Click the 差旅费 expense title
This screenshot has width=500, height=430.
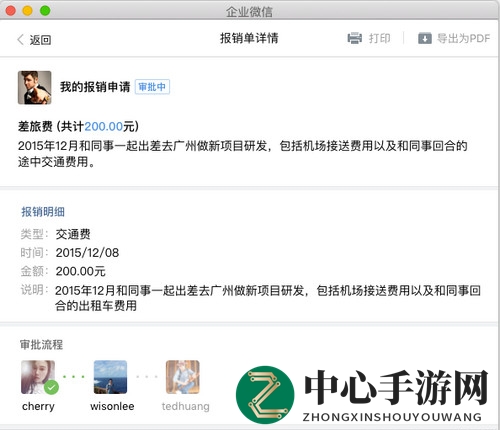click(35, 126)
